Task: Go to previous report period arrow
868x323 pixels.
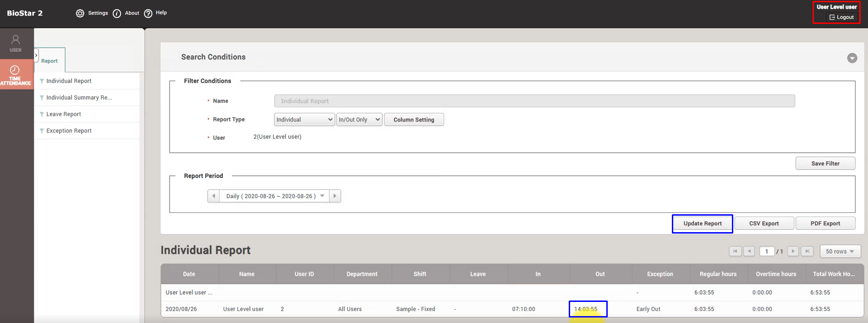Action: [x=214, y=196]
